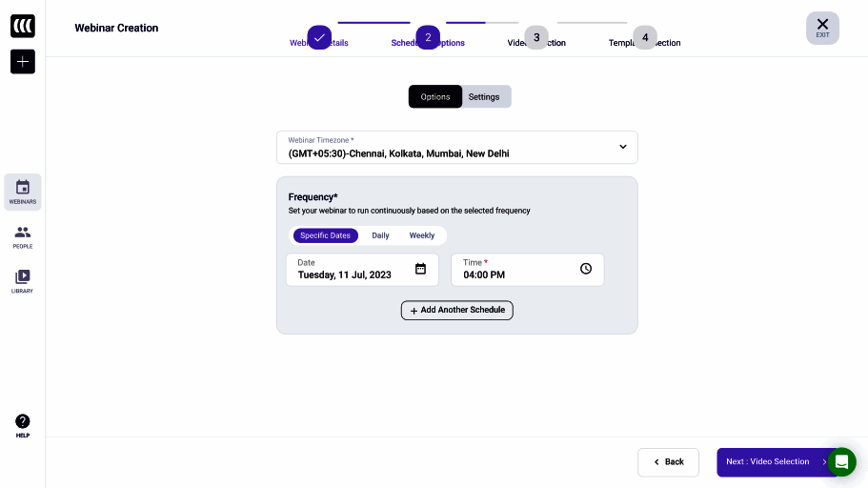Click the calendar icon in Date field
The image size is (868, 488).
[420, 269]
